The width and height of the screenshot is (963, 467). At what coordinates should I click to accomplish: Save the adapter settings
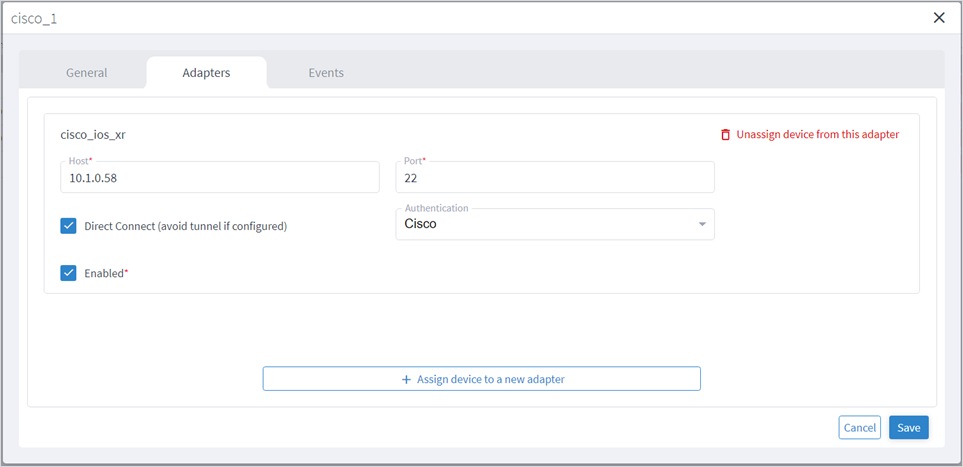(x=909, y=428)
